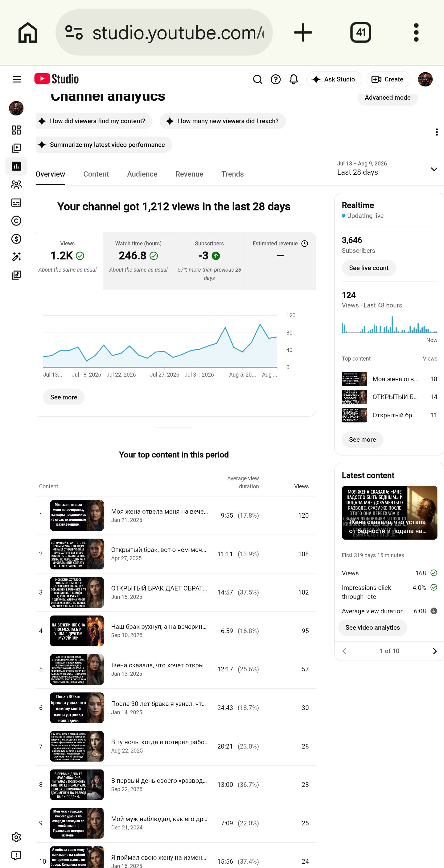Image resolution: width=444 pixels, height=868 pixels.
Task: Click the YouTube Studio logo
Action: (56, 79)
